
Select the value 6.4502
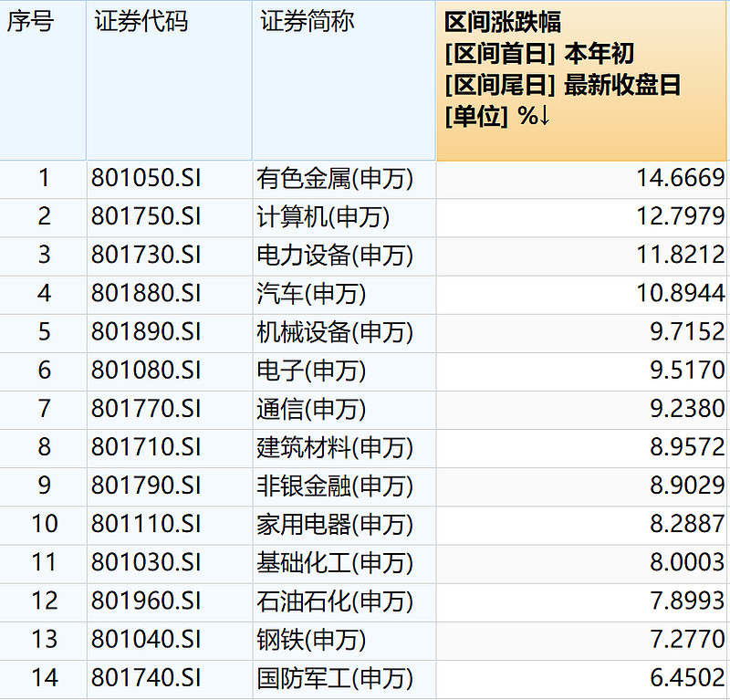[688, 678]
